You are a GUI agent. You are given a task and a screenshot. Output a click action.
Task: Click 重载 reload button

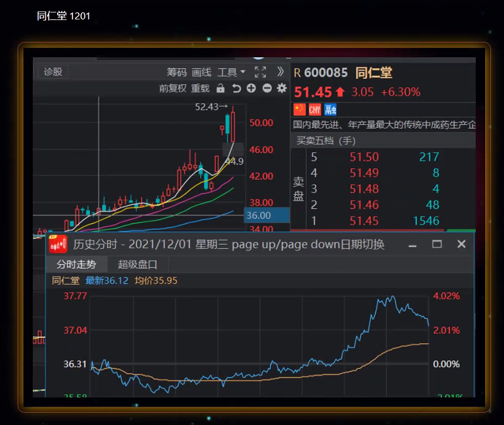coord(200,88)
